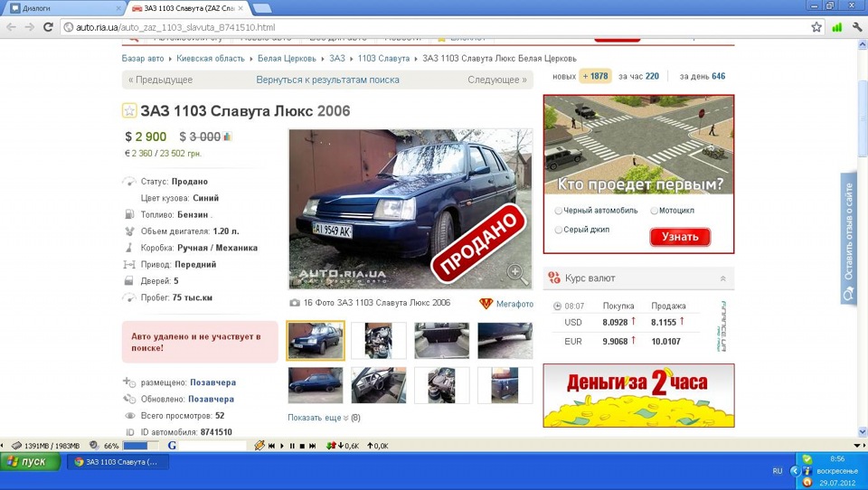Expand hidden system tray icons
Screen dimensions: 868x490
tap(796, 471)
